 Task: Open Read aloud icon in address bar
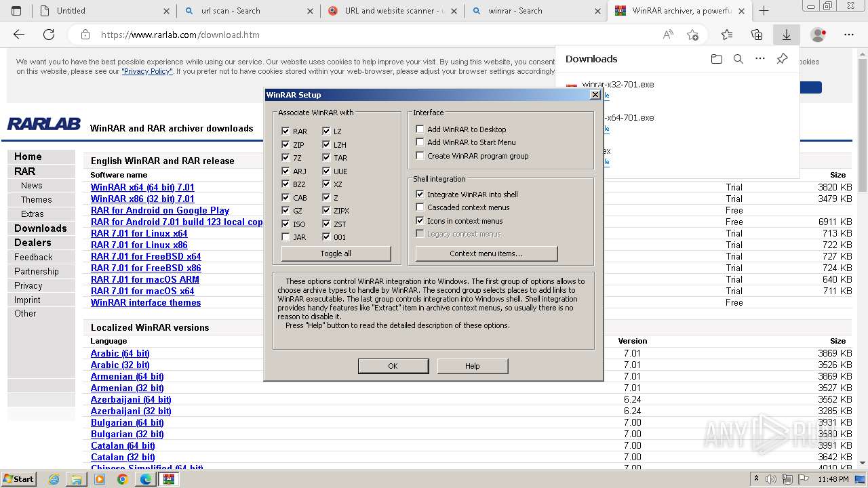point(668,35)
